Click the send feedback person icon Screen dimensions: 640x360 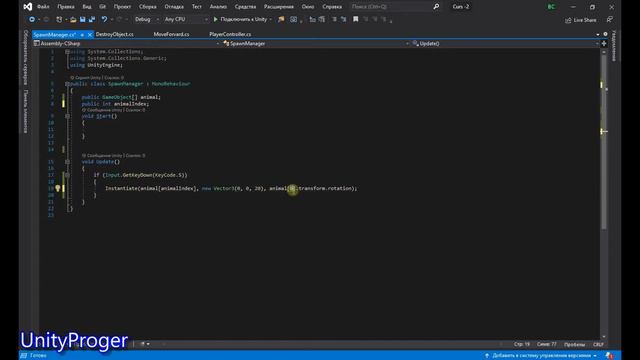point(609,20)
